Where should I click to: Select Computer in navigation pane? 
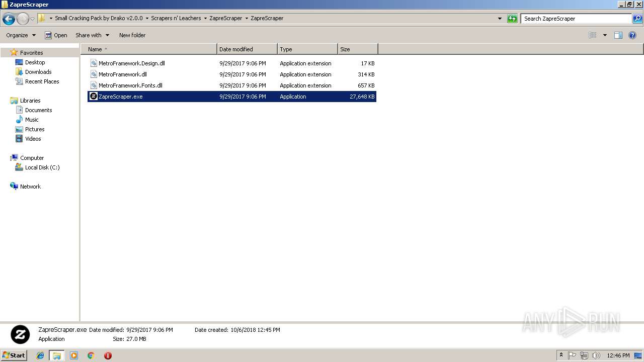click(32, 158)
